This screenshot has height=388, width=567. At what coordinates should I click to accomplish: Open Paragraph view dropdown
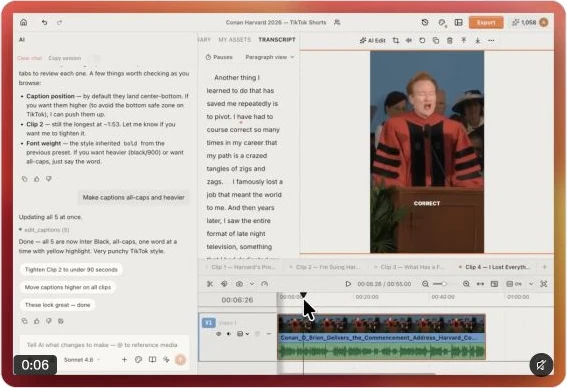pyautogui.click(x=270, y=57)
